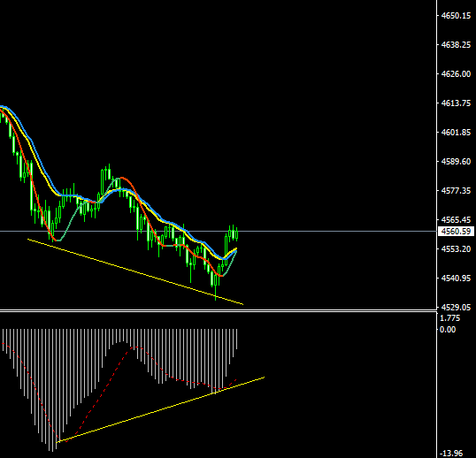Click the latest green candlestick
476x458 pixels.
(236, 234)
